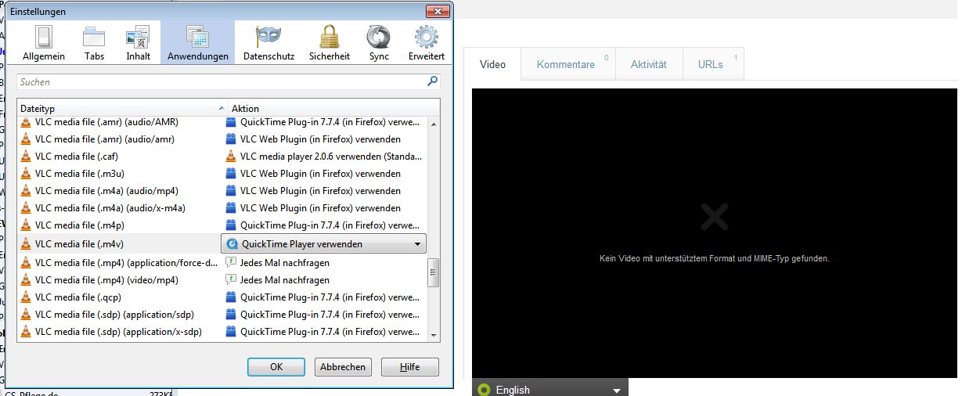This screenshot has width=980, height=396.
Task: Click VLC cone icon of .m3u row
Action: tap(26, 174)
